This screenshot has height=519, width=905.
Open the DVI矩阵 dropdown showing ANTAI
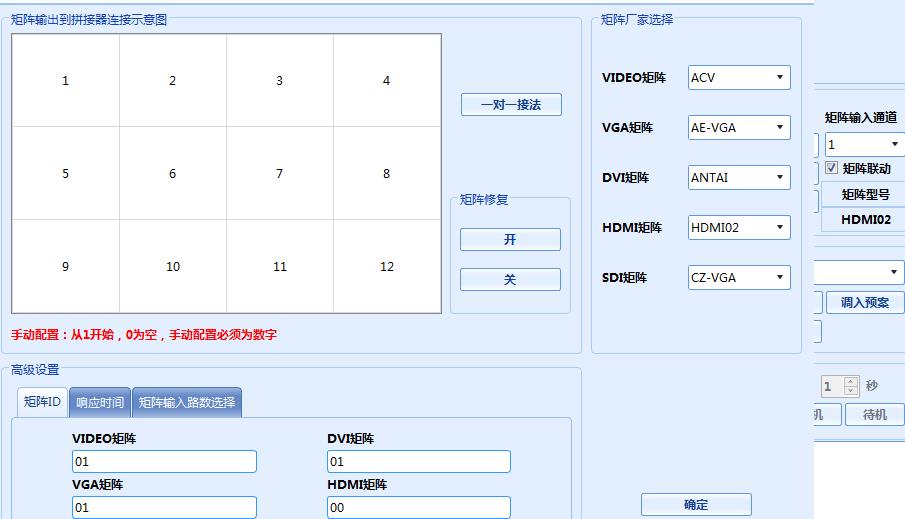point(740,178)
